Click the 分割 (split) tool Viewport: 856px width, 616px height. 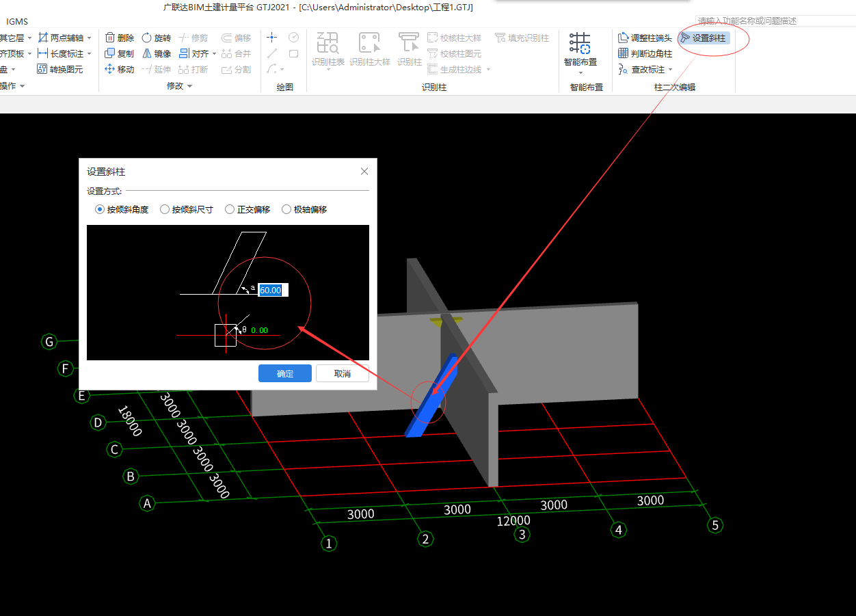point(237,69)
